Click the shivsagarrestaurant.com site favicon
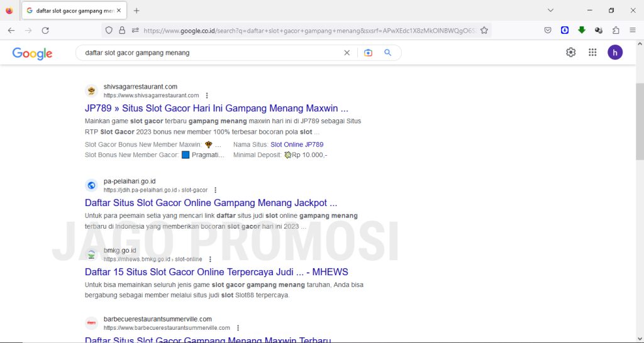Screen dimensions: 644x343 click(92, 90)
